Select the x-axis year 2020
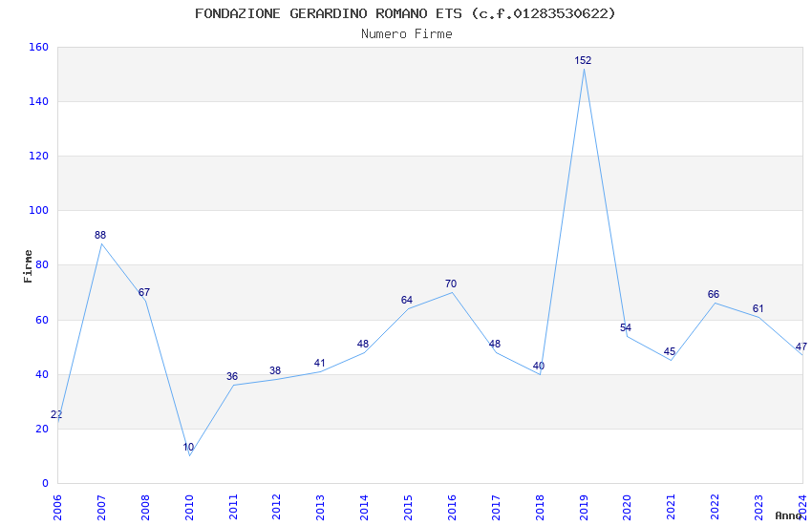 tap(627, 507)
